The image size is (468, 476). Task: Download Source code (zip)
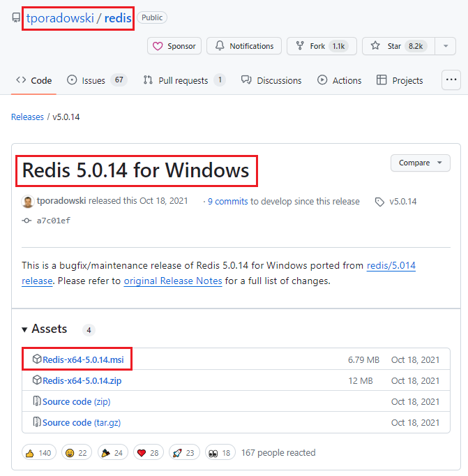coord(77,401)
